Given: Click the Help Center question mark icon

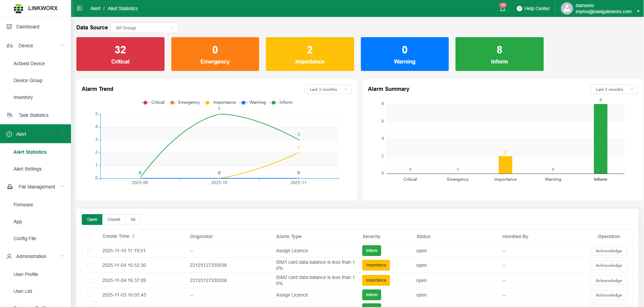Looking at the screenshot, I should pyautogui.click(x=519, y=8).
